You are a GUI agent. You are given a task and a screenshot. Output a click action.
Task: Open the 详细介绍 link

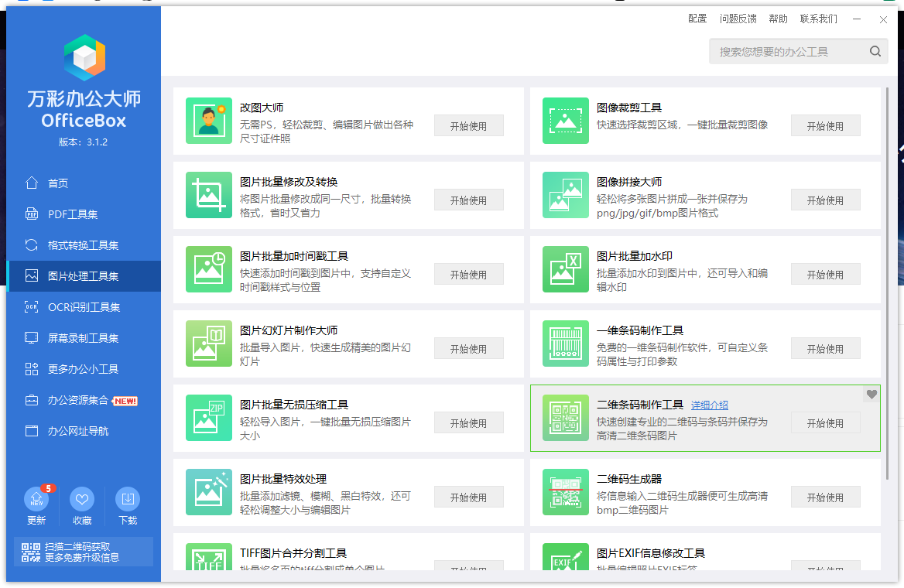[709, 405]
